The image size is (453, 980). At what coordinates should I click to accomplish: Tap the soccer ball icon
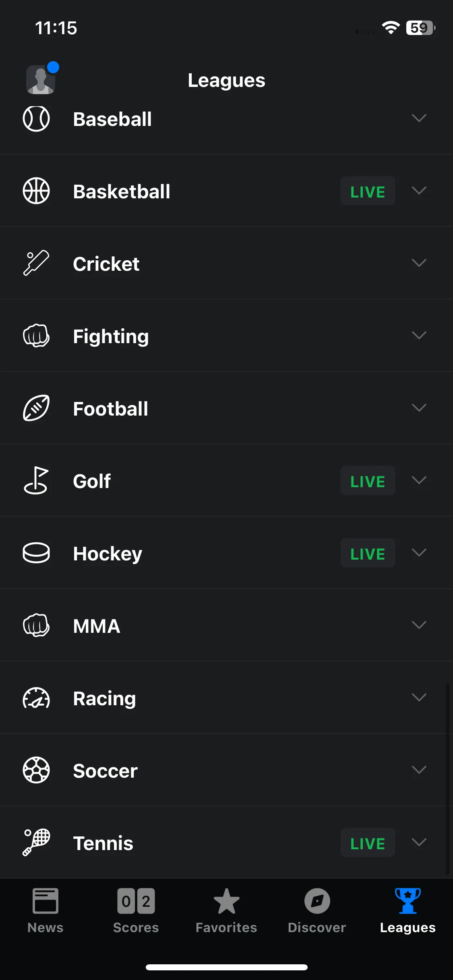[x=36, y=770]
